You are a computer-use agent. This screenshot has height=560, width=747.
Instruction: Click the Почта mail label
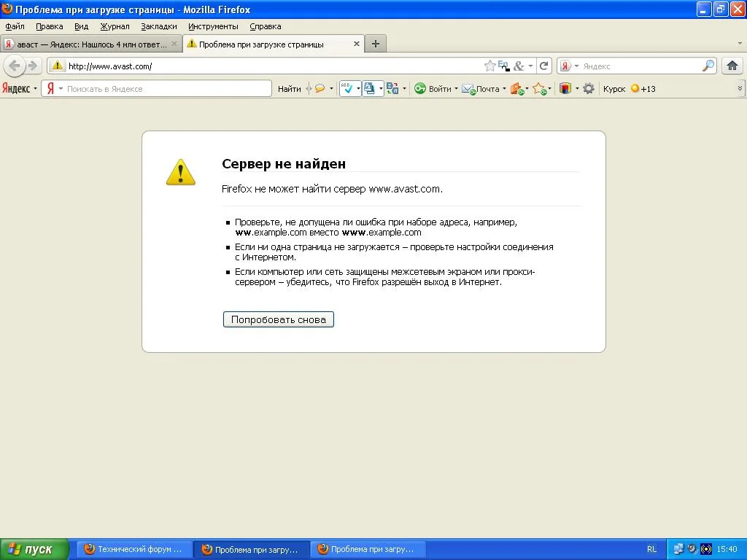click(x=488, y=89)
